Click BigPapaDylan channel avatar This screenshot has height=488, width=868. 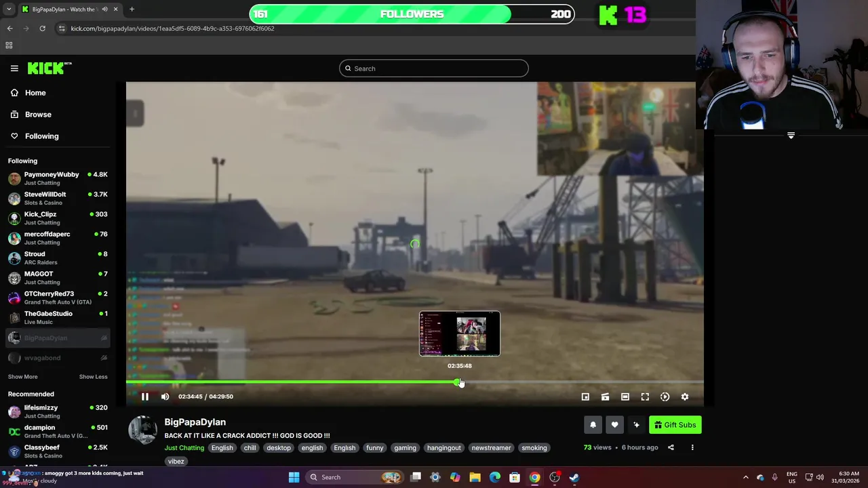pyautogui.click(x=143, y=430)
